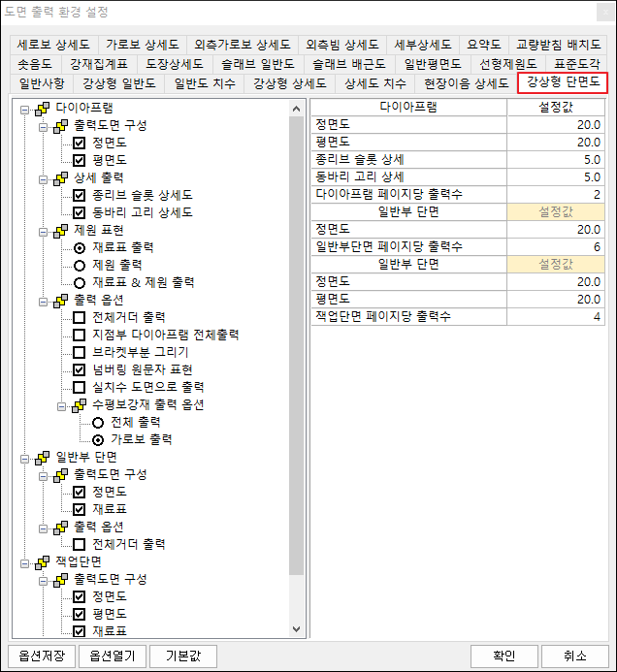617x672 pixels.
Task: Open the 세로보 상세도 tab
Action: pos(53,45)
